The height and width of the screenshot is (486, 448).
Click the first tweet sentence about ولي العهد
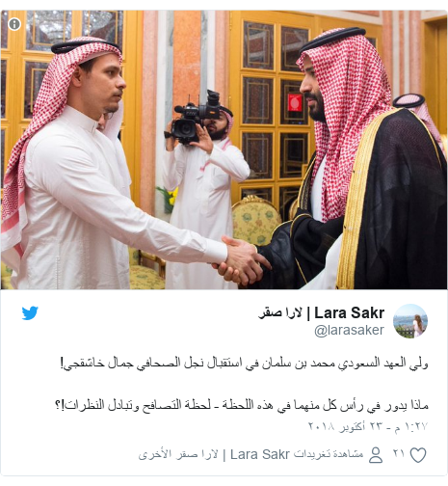[245, 364]
